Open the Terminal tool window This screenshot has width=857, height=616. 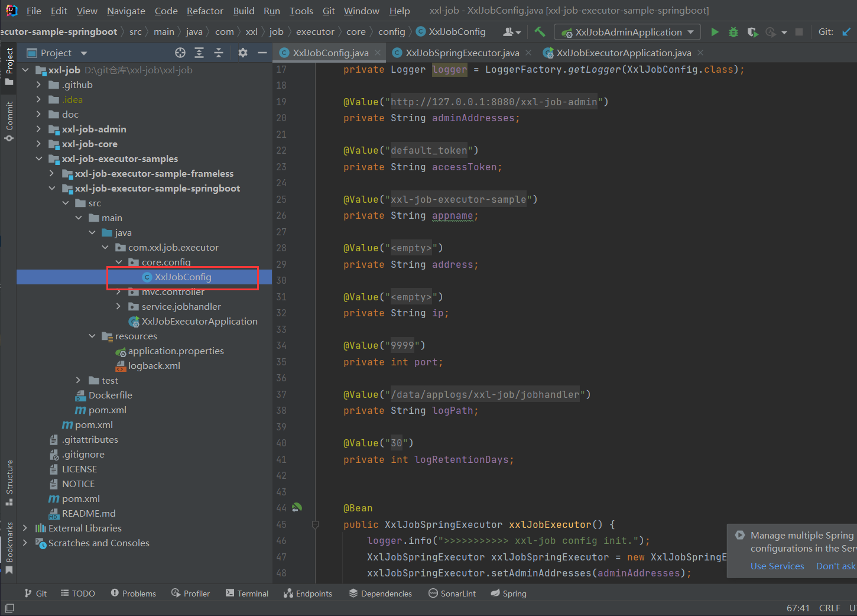click(247, 593)
